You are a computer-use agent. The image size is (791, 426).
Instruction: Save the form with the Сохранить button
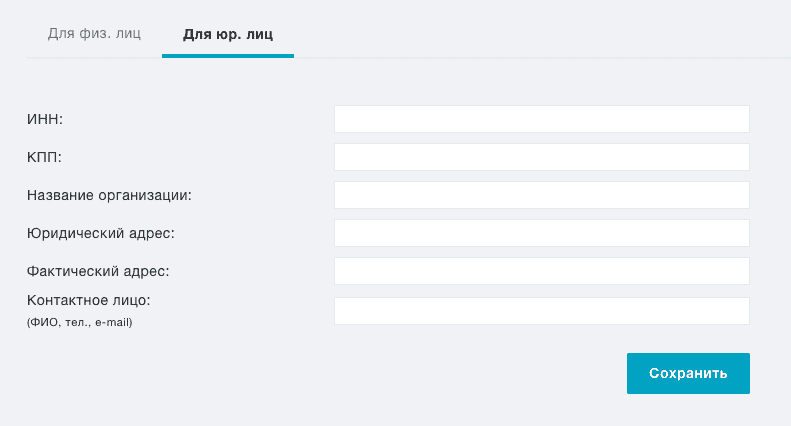click(688, 374)
